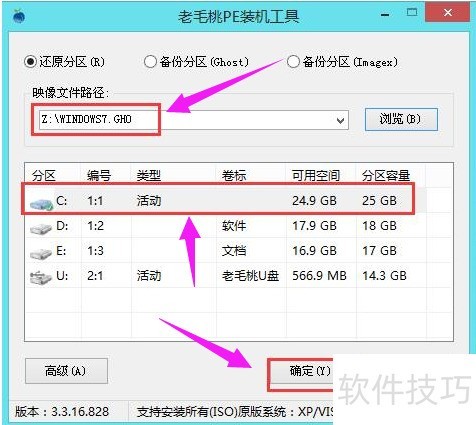Click the 确定 (Y) confirm button

click(x=301, y=371)
